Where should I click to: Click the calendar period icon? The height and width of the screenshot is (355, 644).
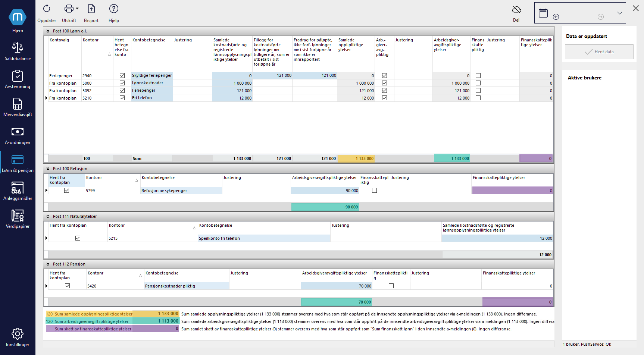(543, 13)
